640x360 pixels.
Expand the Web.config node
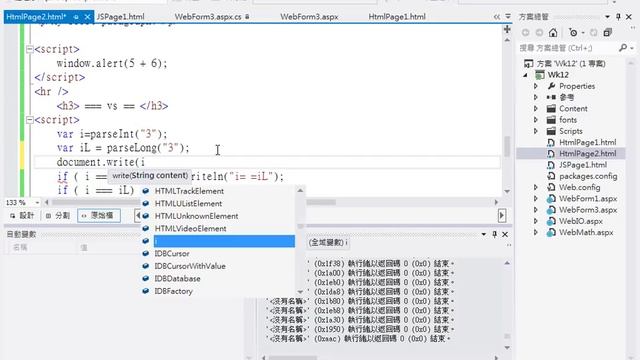point(536,187)
